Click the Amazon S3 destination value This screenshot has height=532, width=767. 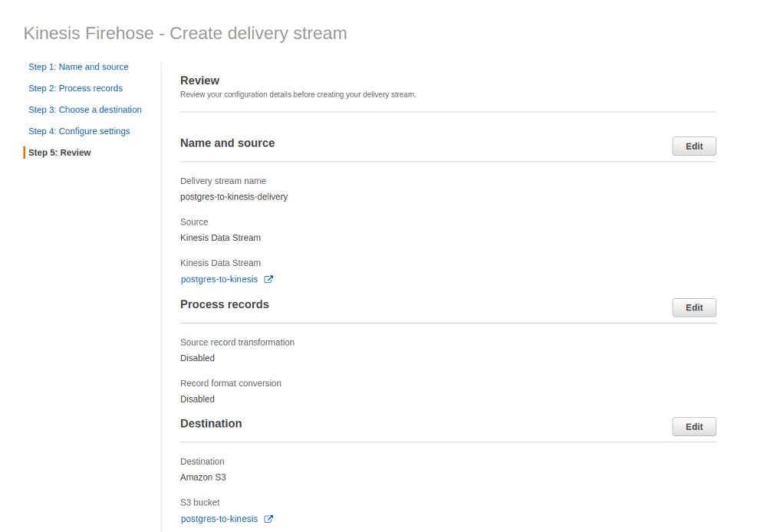coord(203,478)
